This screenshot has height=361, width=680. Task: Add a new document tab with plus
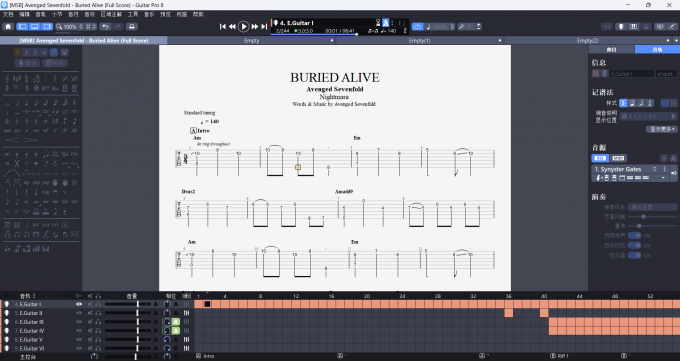pyautogui.click(x=676, y=40)
